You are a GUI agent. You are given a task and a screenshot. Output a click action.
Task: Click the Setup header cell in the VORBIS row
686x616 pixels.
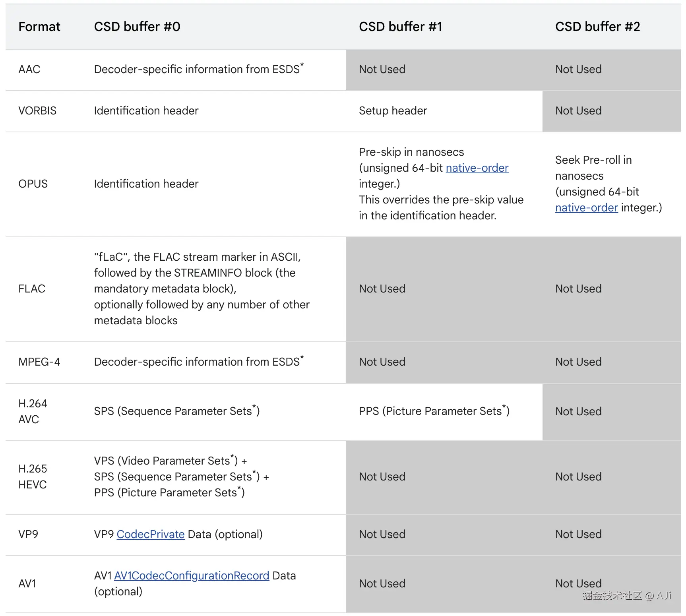393,111
